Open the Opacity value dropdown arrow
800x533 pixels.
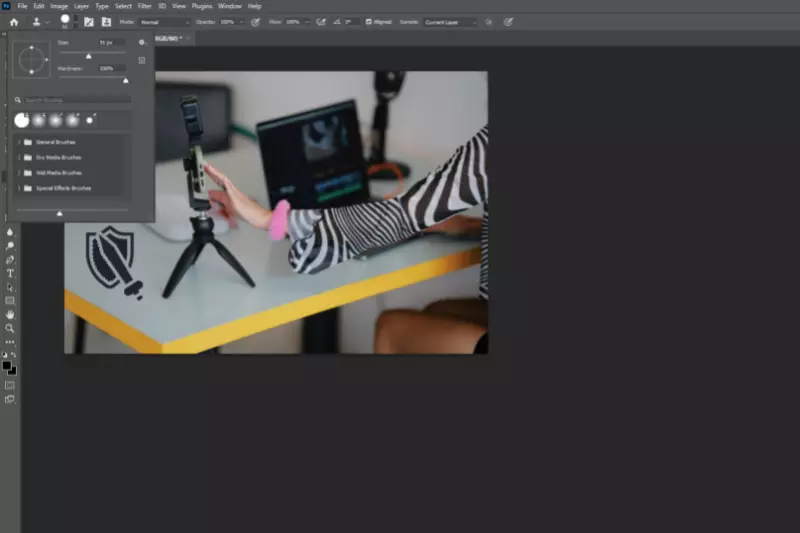click(x=241, y=22)
